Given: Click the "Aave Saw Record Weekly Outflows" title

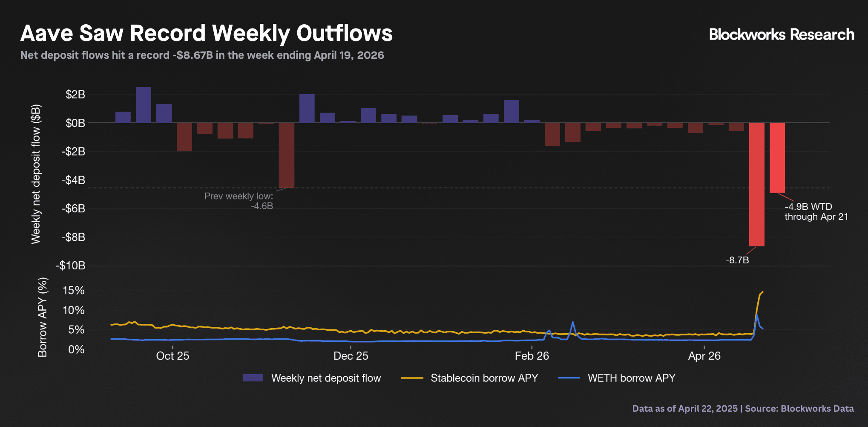Looking at the screenshot, I should click(x=207, y=33).
